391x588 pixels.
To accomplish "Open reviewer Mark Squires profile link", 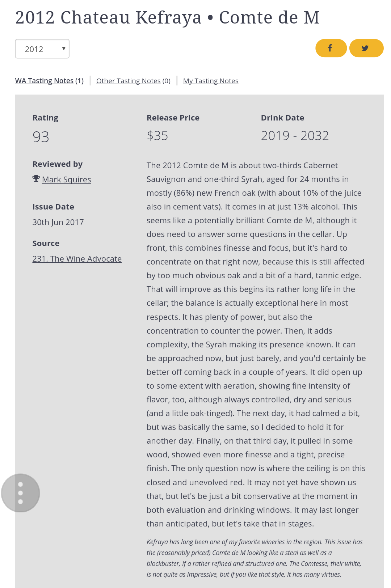I will point(67,179).
